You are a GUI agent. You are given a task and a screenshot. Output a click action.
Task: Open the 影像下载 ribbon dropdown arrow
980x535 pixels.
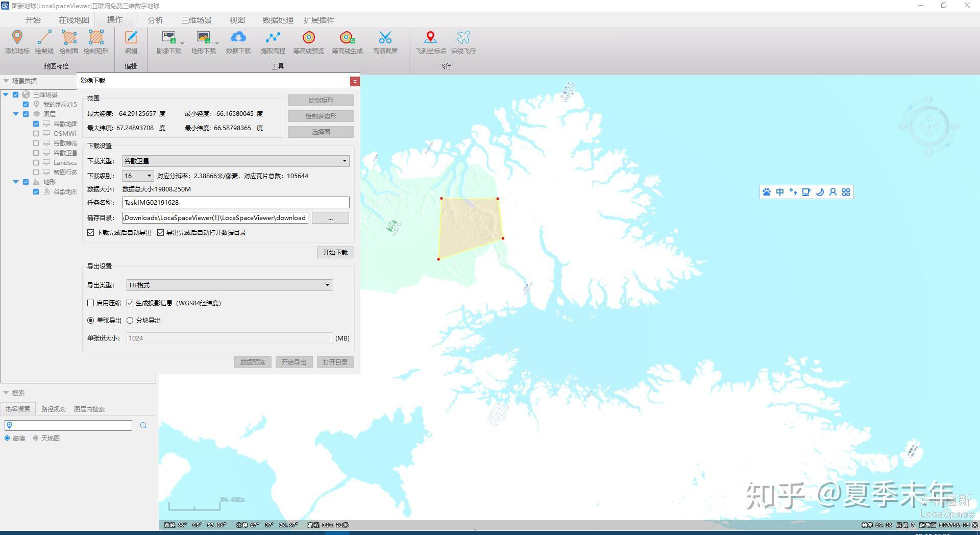[183, 44]
